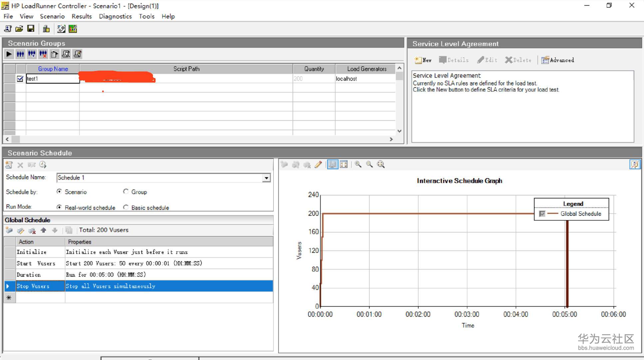Click the Advanced SLA button

pyautogui.click(x=558, y=60)
